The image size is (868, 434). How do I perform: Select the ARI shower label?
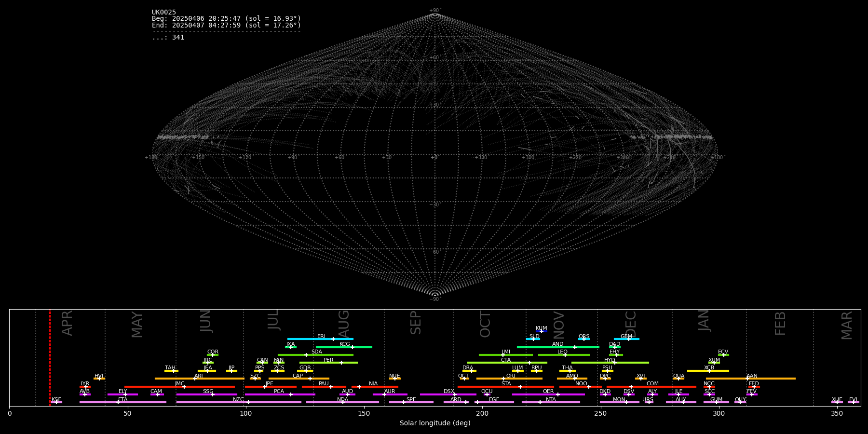[199, 376]
